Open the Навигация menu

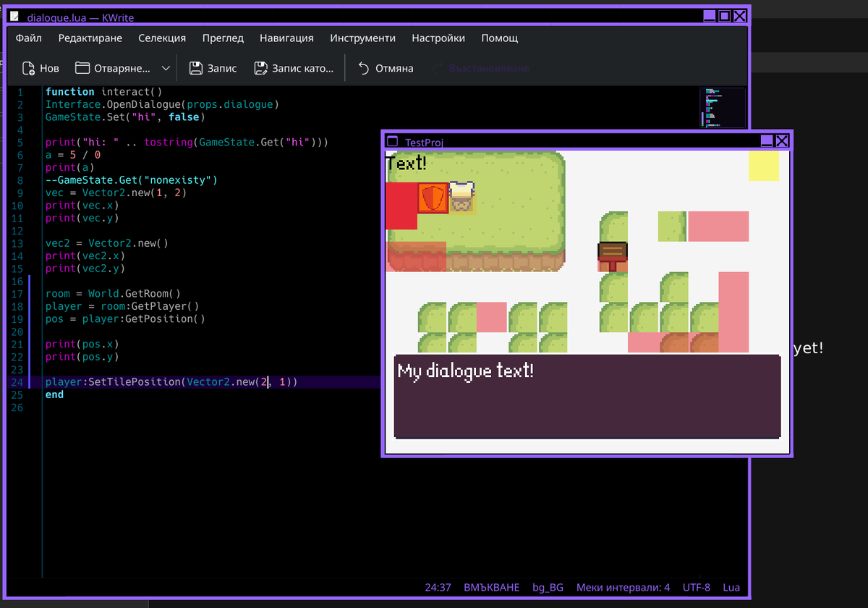tap(286, 38)
